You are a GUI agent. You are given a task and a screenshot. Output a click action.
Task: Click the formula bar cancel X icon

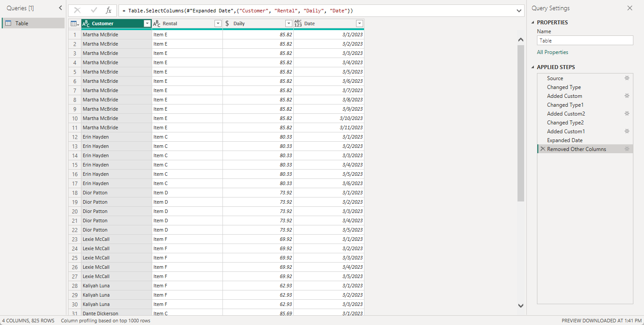coord(77,10)
